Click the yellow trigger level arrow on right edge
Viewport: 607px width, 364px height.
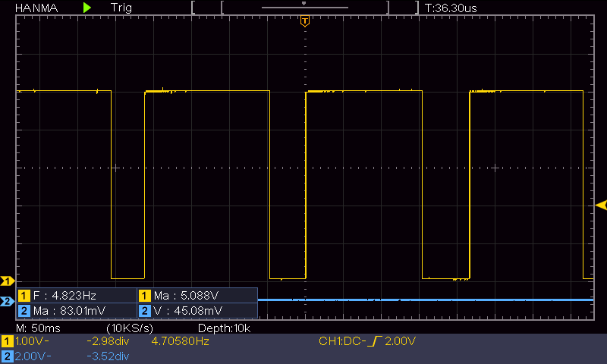[601, 206]
